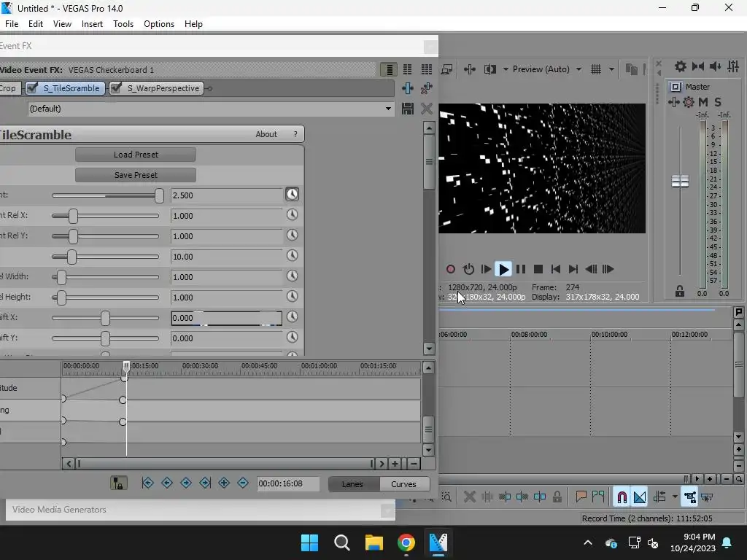Viewport: 747px width, 560px height.
Task: Open TileScramble help question mark
Action: [x=295, y=134]
